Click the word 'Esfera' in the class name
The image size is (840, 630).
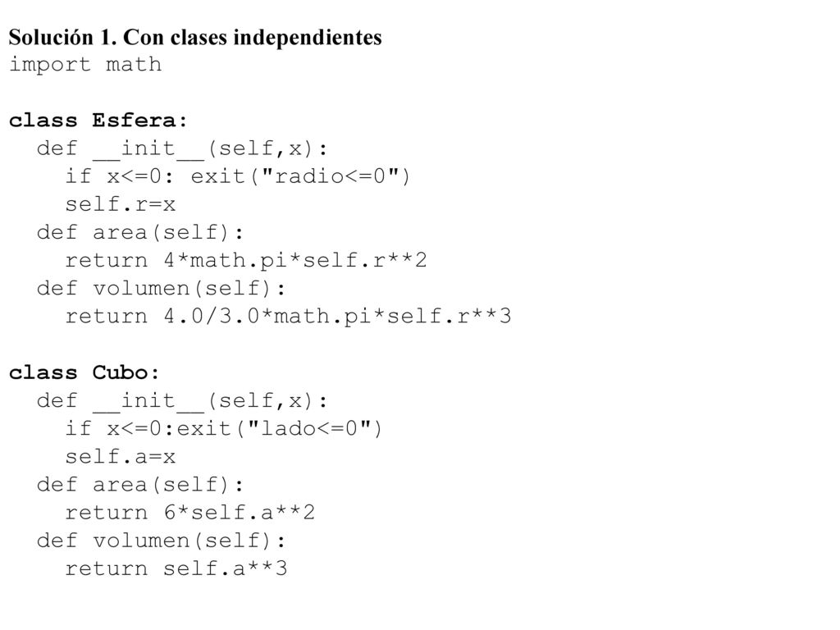[x=134, y=121]
